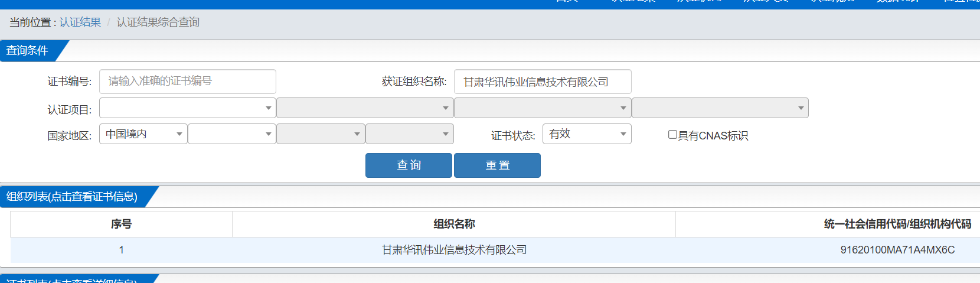Tick the 具有CNAS标识 checkbox
The height and width of the screenshot is (283, 980).
tap(672, 135)
